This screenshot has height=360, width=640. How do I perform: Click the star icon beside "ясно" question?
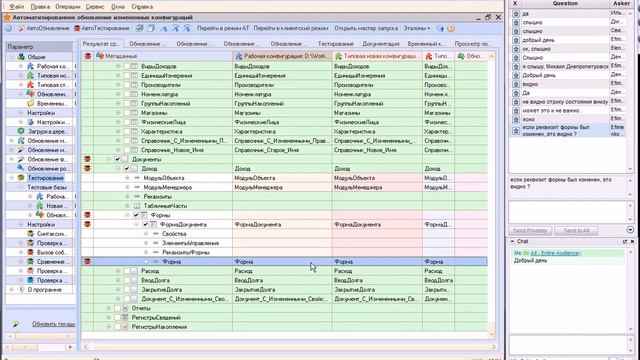pyautogui.click(x=516, y=119)
